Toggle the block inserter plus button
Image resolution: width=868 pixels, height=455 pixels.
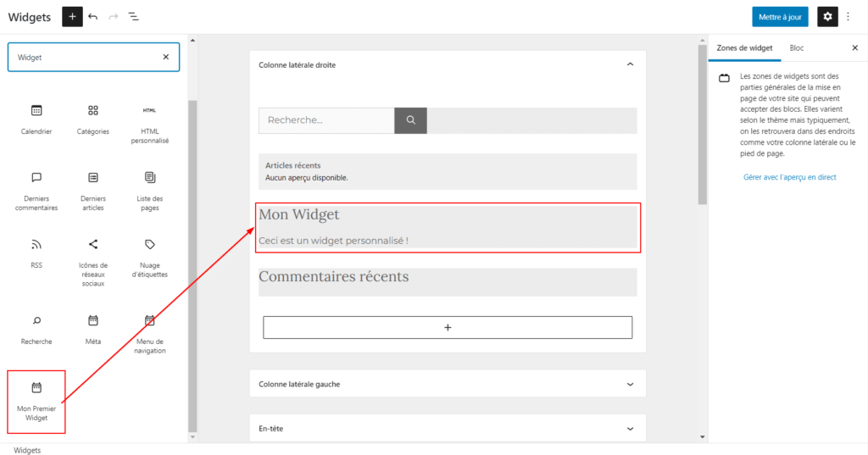pyautogui.click(x=72, y=16)
